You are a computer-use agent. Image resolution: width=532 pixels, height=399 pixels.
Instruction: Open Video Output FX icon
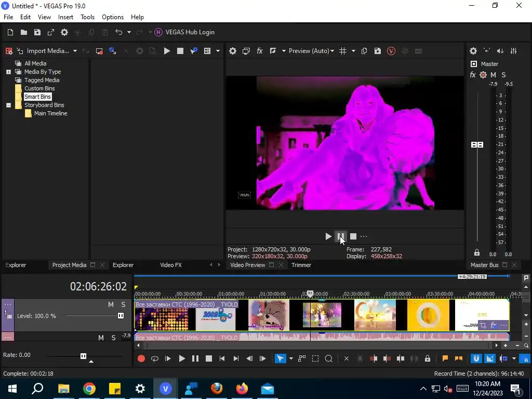point(260,51)
